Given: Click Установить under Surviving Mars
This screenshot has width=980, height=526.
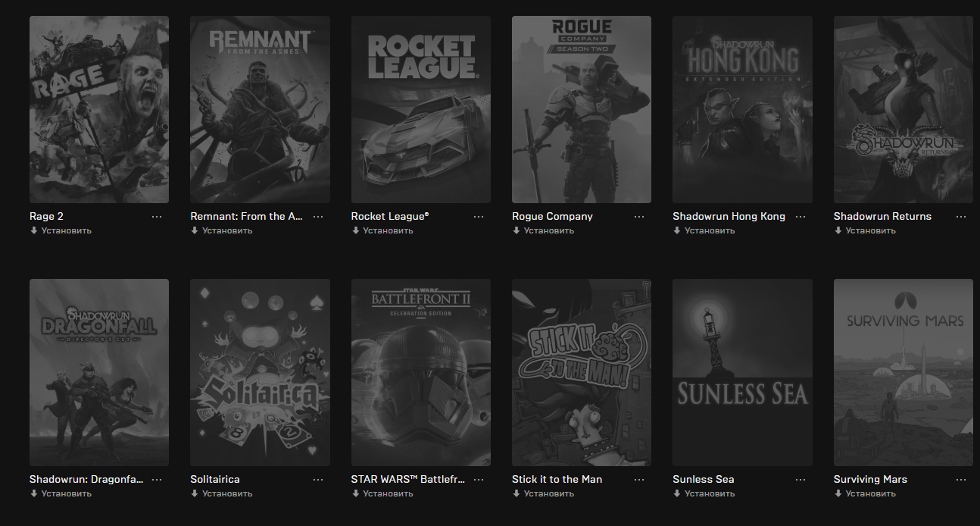Looking at the screenshot, I should point(865,493).
